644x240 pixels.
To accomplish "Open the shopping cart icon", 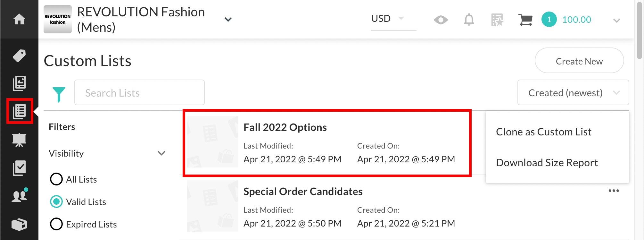I will 525,20.
